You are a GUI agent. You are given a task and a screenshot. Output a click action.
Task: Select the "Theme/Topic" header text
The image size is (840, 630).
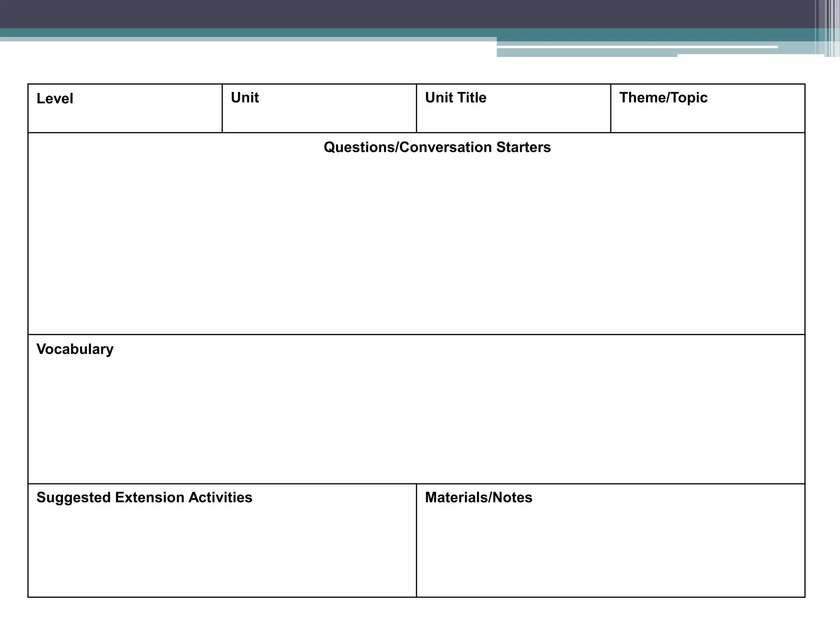(x=663, y=98)
